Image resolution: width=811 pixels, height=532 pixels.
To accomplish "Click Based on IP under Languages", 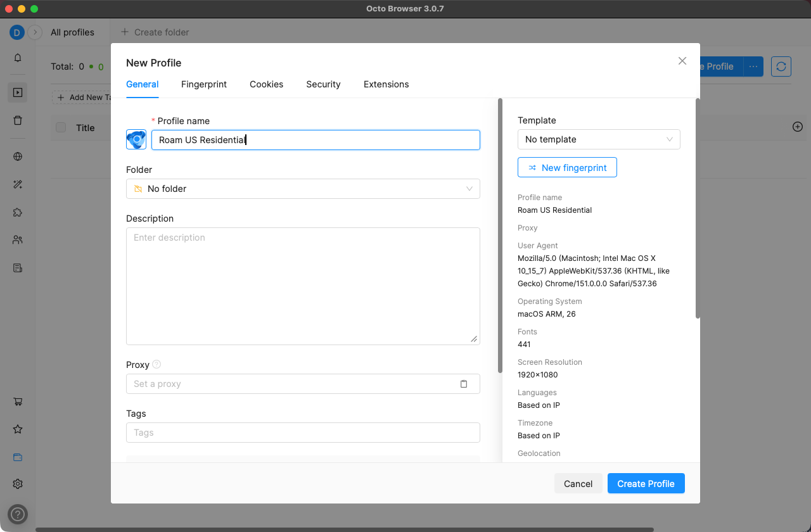I will tap(539, 405).
